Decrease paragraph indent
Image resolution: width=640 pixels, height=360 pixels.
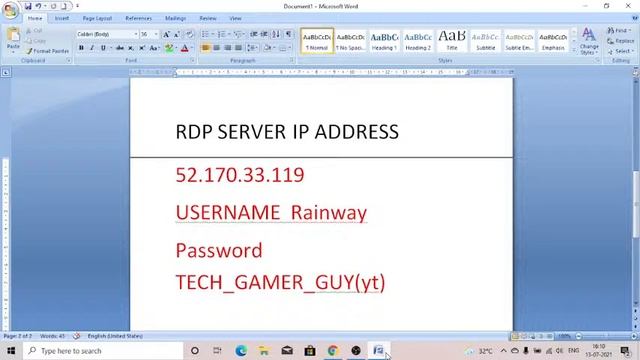(x=253, y=34)
